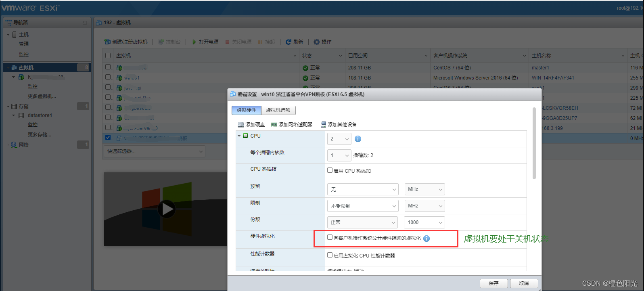Screen dimensions: 644x291
Task: Open the 限制 dropdown showing 不受限制
Action: coord(363,206)
